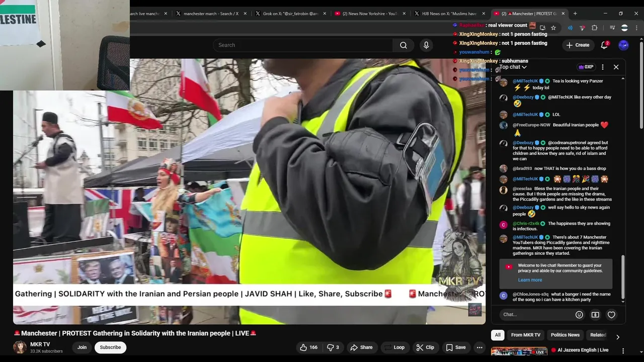Close the manchester march search tab
Image resolution: width=644 pixels, height=362 pixels.
pos(245,14)
